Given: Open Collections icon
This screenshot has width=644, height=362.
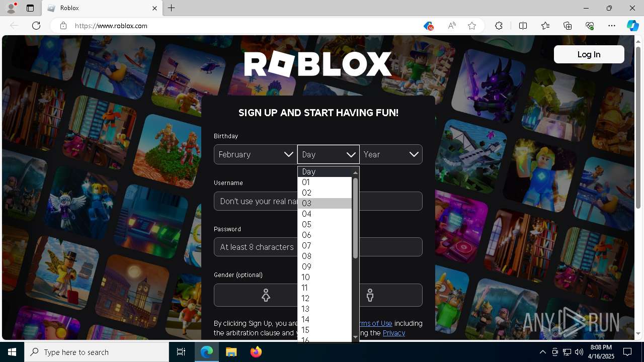Looking at the screenshot, I should click(568, 26).
